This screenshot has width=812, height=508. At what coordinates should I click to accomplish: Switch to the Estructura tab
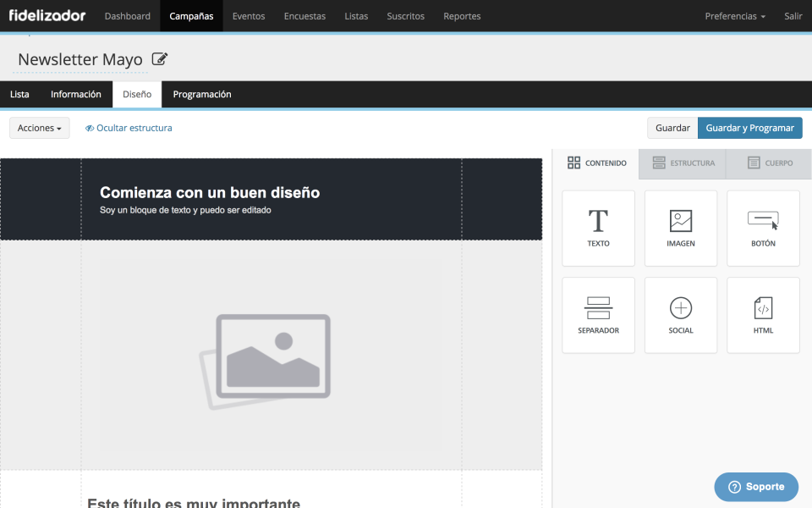pos(683,163)
